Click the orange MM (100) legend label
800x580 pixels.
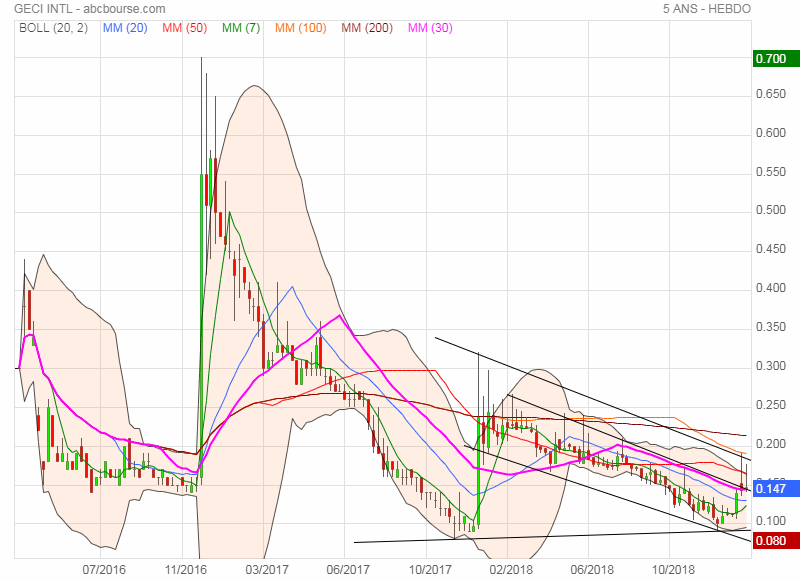pyautogui.click(x=301, y=28)
